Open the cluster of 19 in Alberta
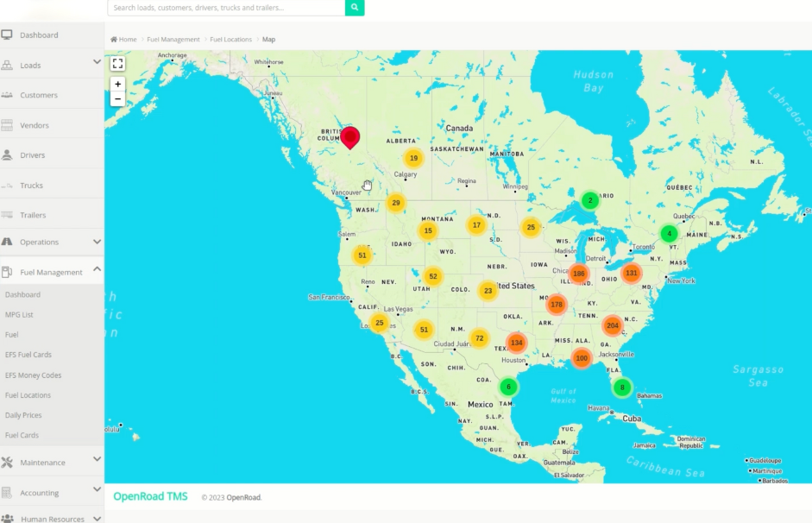This screenshot has width=812, height=523. (x=413, y=158)
